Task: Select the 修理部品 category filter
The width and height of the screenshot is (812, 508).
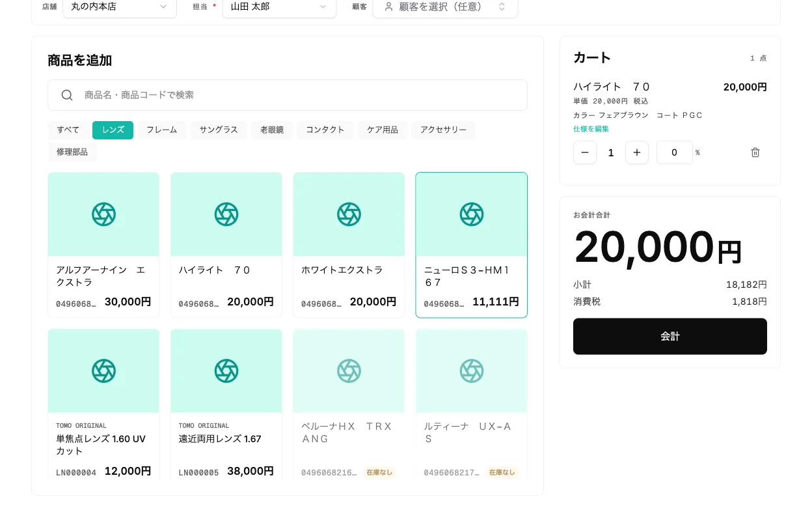Action: coord(72,152)
